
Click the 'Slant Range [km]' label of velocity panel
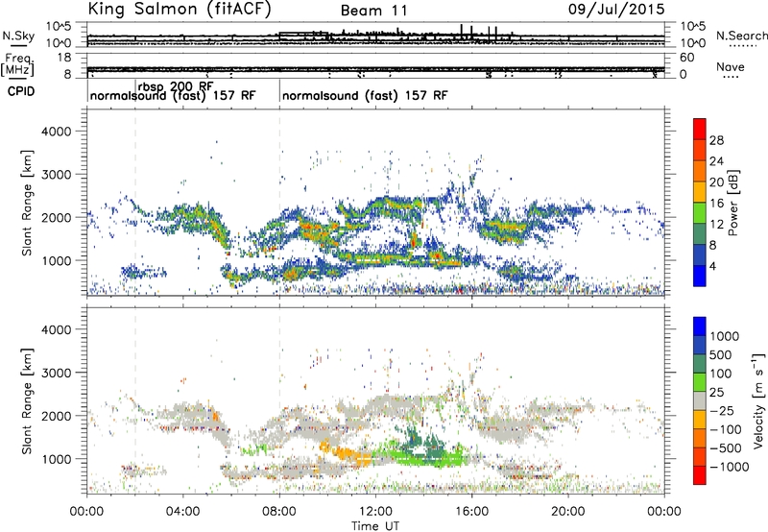click(27, 401)
